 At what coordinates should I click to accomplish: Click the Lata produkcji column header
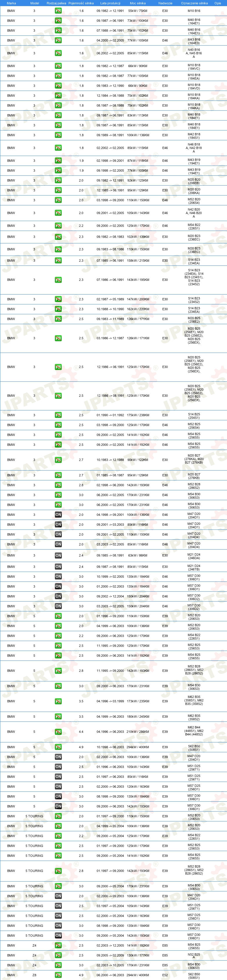tap(110, 3)
